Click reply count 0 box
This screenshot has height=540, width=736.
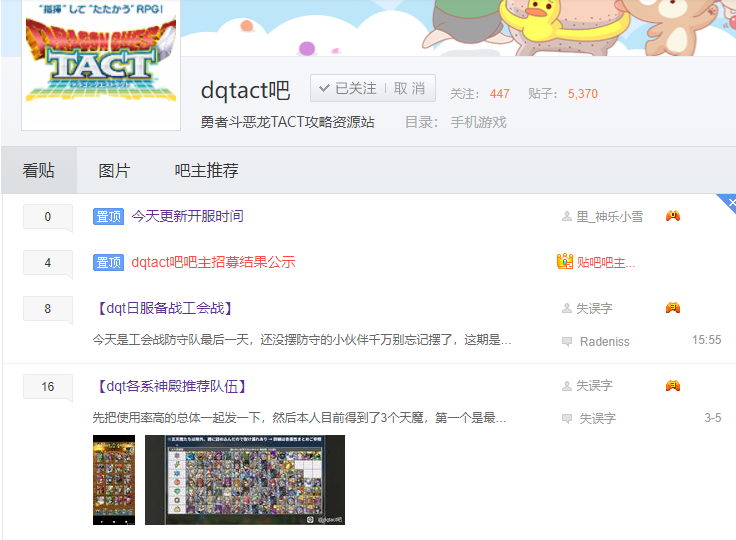coord(47,217)
